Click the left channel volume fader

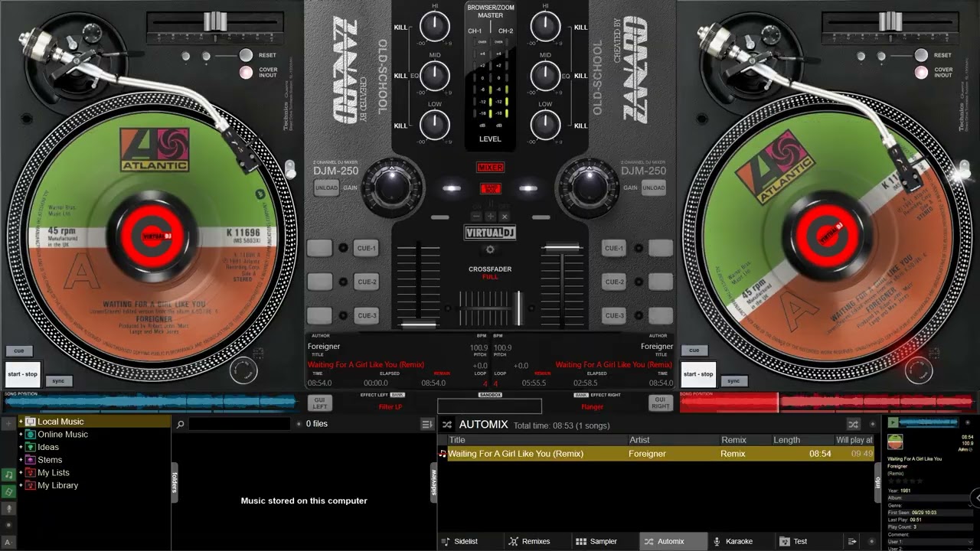point(418,324)
